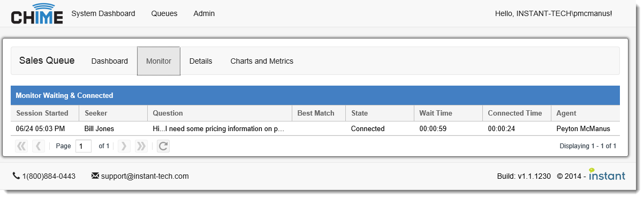Open the Admin menu
644x198 pixels.
(204, 13)
